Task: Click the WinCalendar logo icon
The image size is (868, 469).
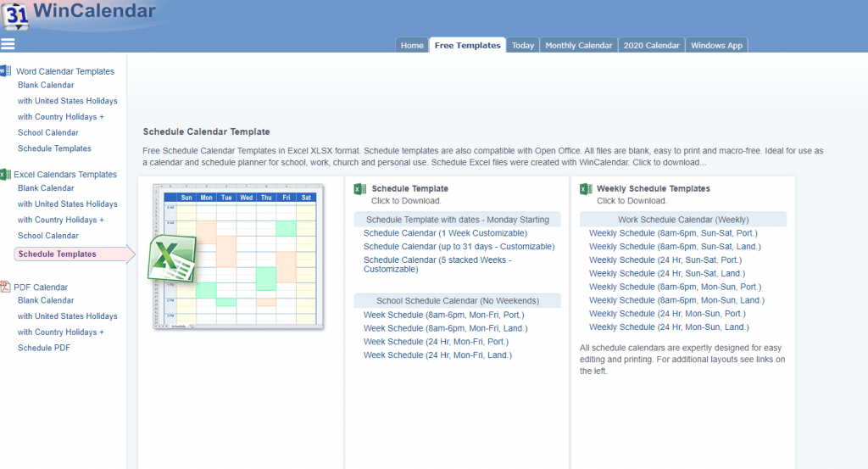Action: pyautogui.click(x=14, y=15)
